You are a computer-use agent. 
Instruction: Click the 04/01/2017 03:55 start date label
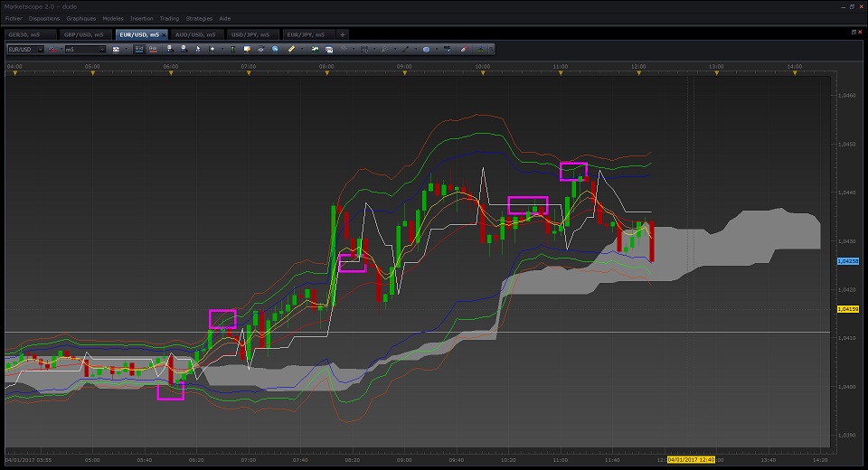point(28,460)
